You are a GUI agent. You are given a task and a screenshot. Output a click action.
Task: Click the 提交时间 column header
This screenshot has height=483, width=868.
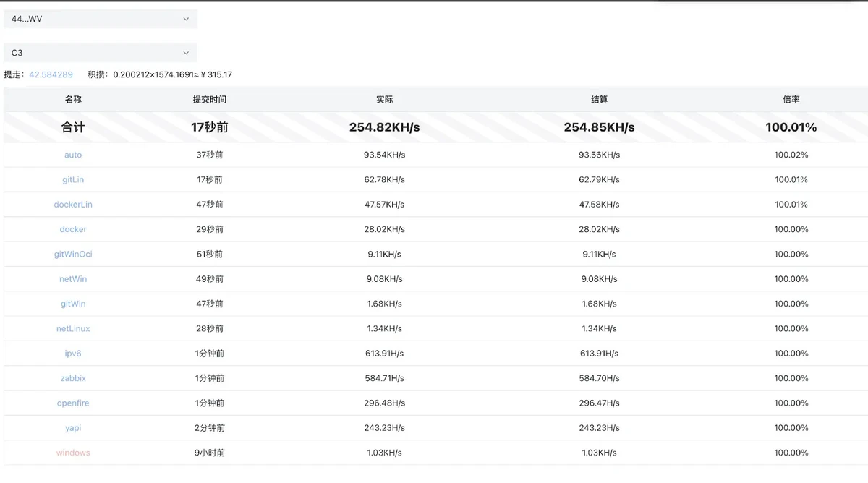210,99
